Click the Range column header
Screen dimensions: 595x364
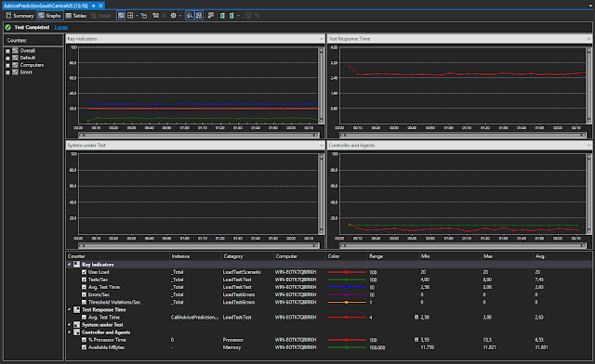pos(393,256)
